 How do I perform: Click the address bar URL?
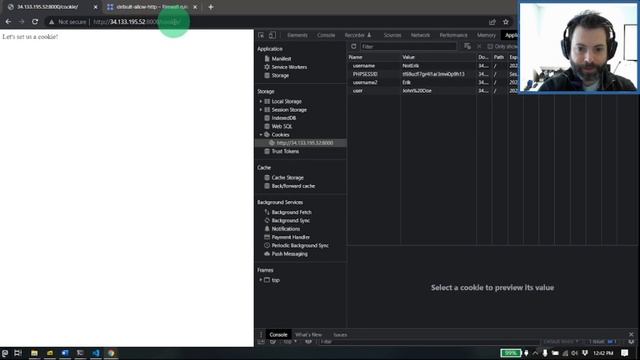pyautogui.click(x=137, y=22)
